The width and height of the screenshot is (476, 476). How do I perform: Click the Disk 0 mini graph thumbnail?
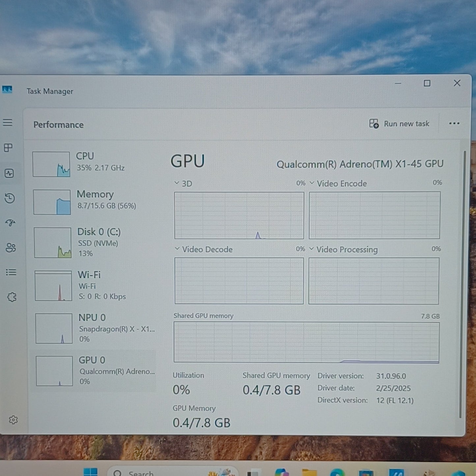pyautogui.click(x=53, y=242)
